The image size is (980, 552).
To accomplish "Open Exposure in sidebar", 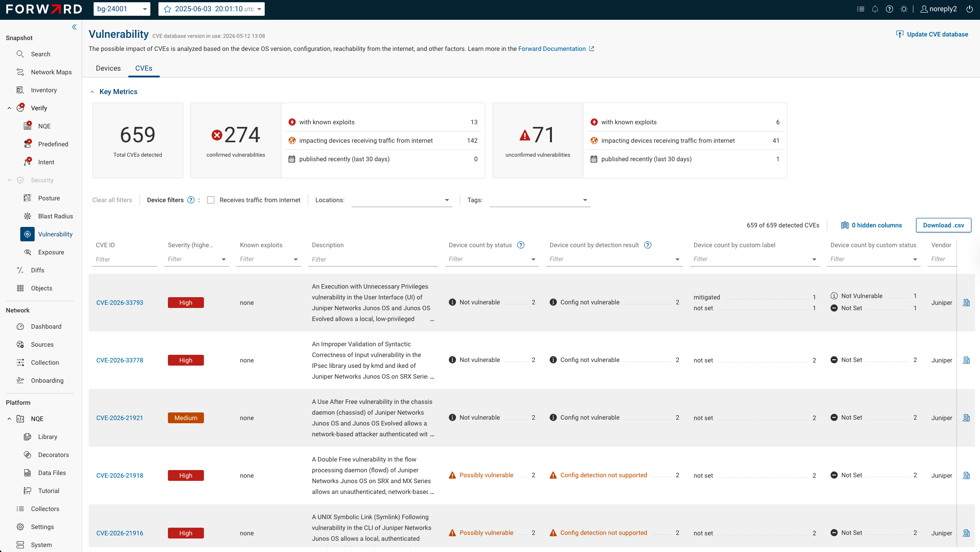I will coord(51,252).
